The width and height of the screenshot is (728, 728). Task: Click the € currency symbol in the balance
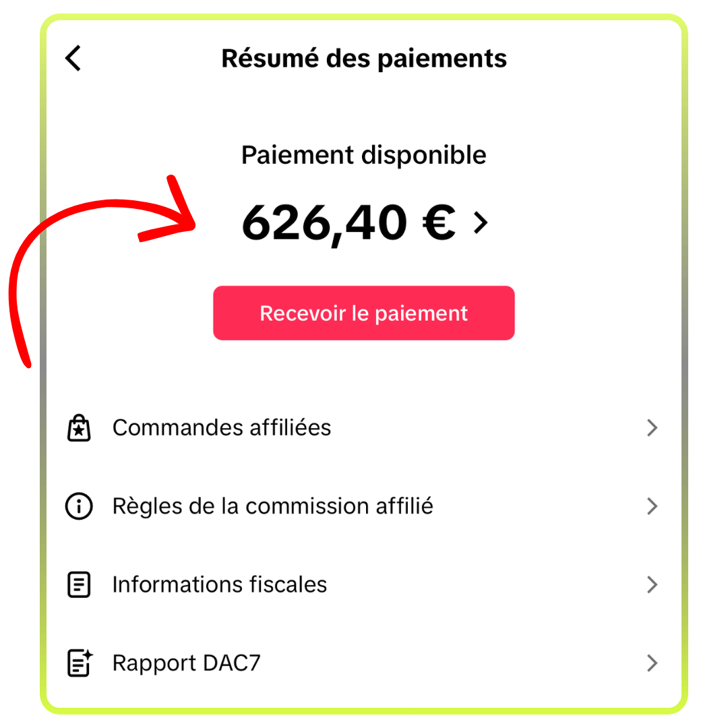[438, 222]
